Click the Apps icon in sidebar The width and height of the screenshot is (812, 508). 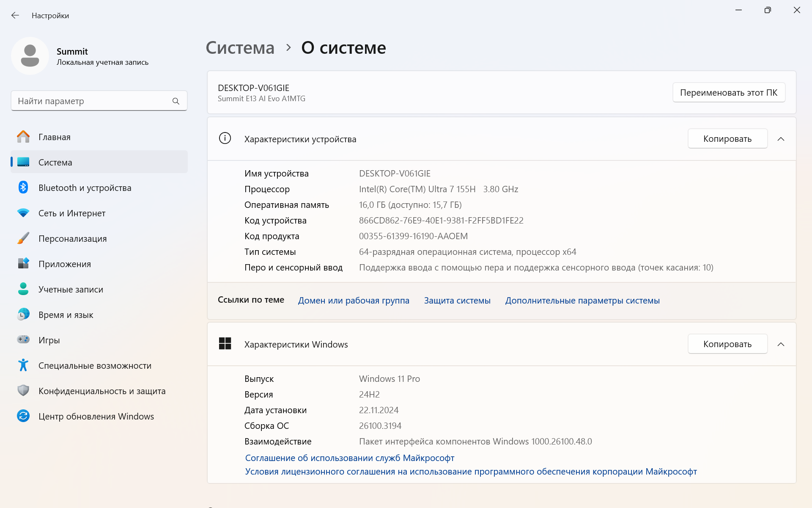click(23, 264)
